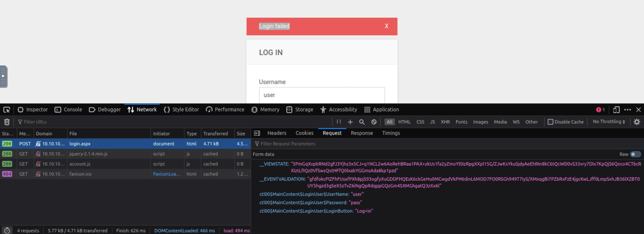Click the element picker icon
This screenshot has height=234, width=644.
(7, 110)
